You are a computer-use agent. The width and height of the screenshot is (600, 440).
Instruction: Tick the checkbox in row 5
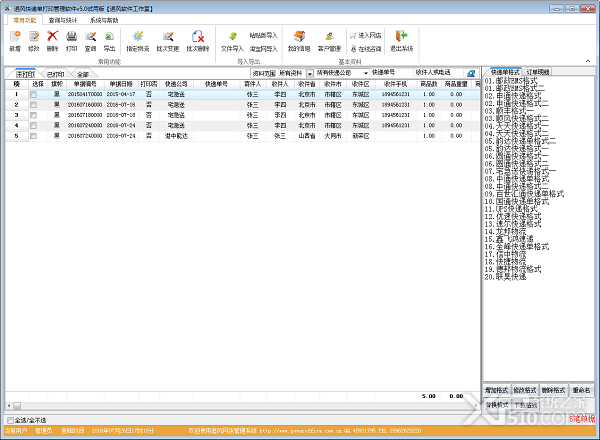tap(34, 136)
